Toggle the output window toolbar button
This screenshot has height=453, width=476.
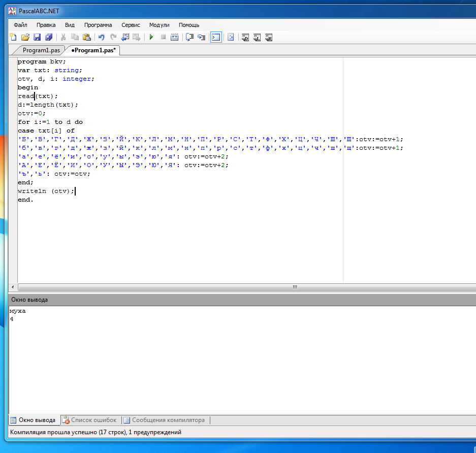pos(216,37)
